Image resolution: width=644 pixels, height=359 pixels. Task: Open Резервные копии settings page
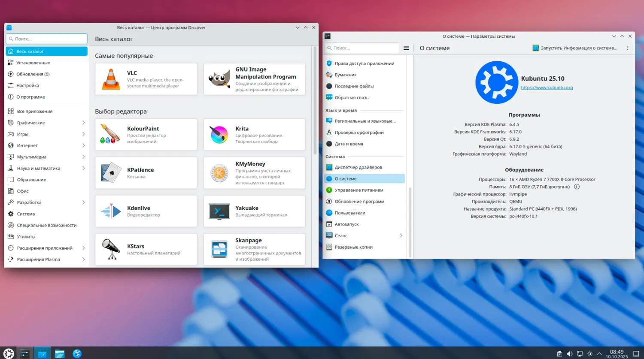pos(365,247)
